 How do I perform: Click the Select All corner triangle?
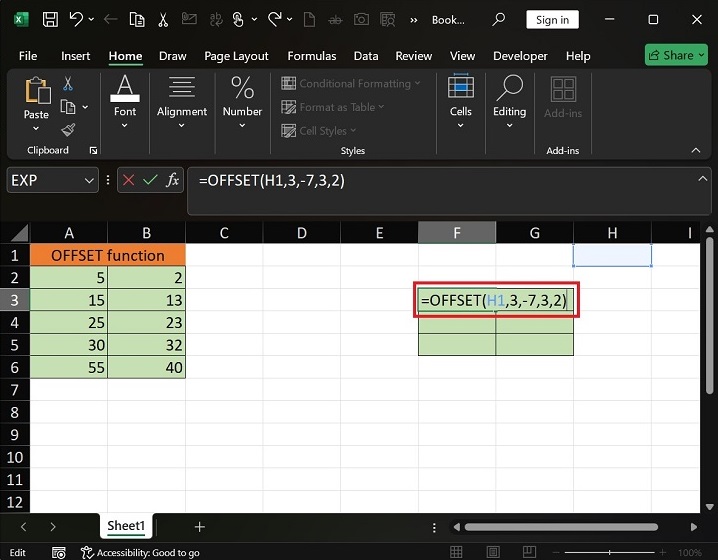tap(19, 234)
